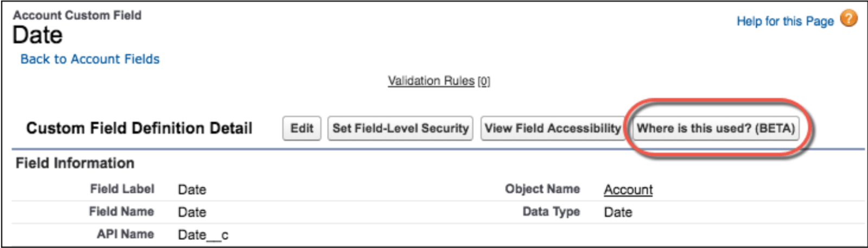
Task: Open Set Field-Level Security
Action: click(x=400, y=129)
